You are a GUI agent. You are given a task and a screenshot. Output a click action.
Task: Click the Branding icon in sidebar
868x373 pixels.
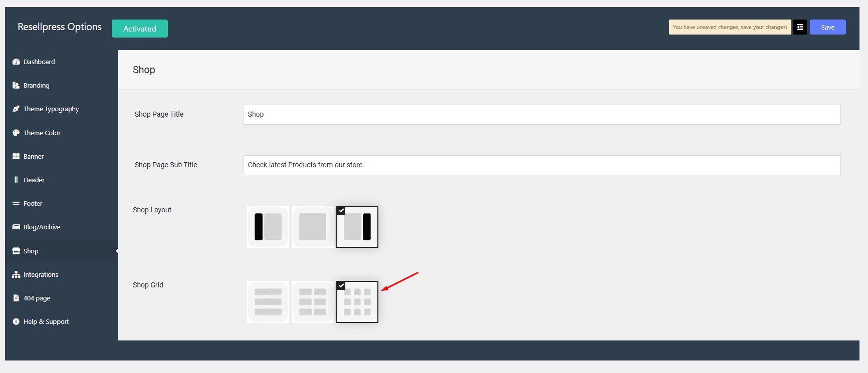point(16,86)
